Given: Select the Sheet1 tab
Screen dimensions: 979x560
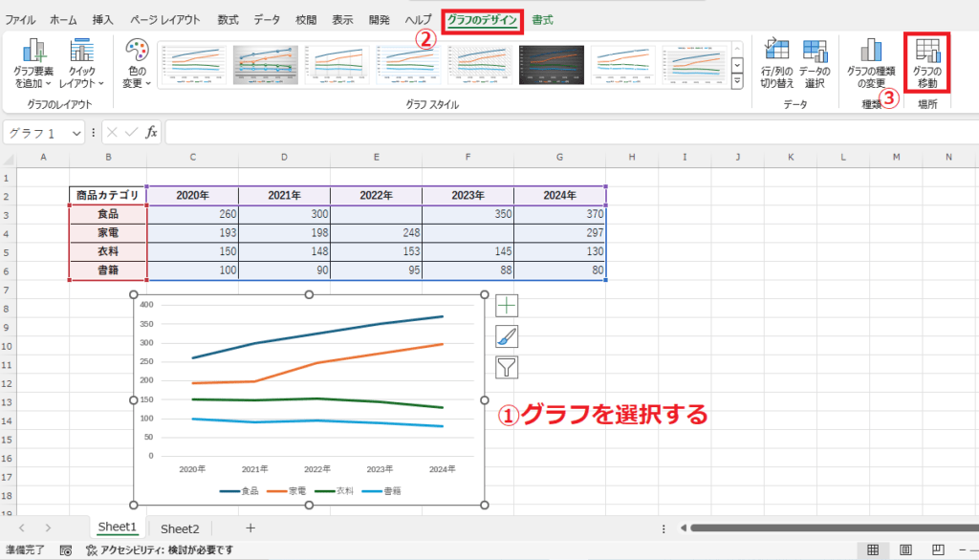Looking at the screenshot, I should (x=118, y=527).
